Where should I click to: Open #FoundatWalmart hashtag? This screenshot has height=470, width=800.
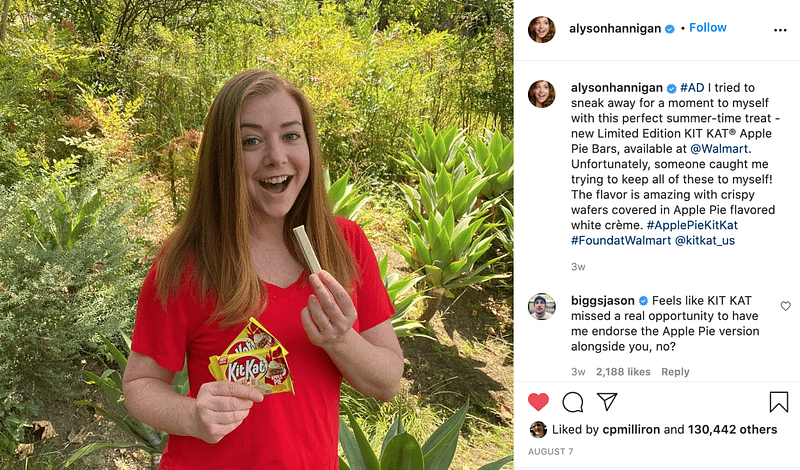[621, 240]
